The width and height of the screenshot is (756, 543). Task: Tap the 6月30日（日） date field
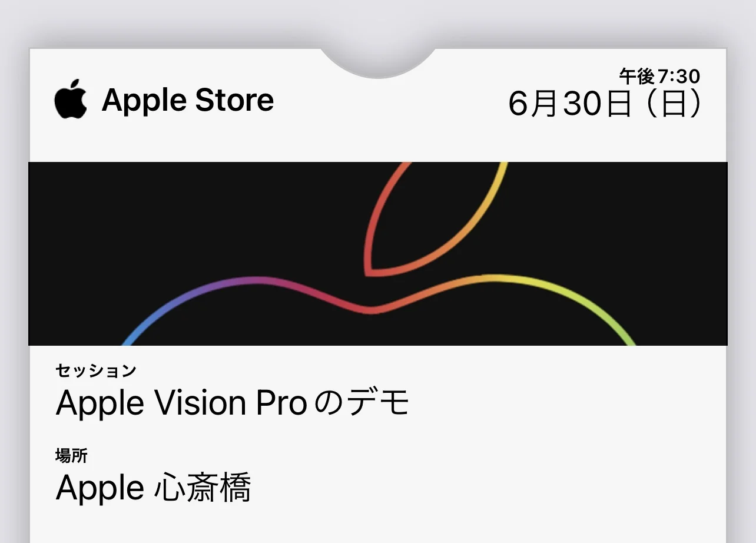pyautogui.click(x=605, y=105)
